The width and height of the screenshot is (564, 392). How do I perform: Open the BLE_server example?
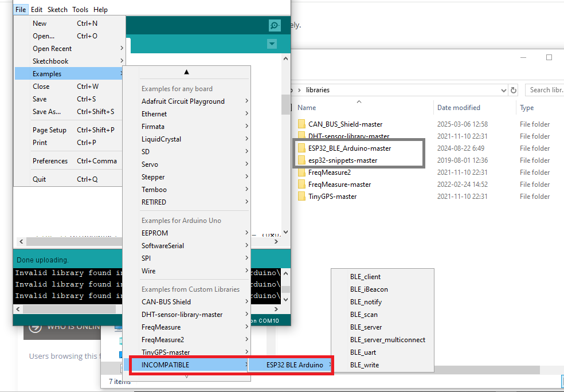[x=382, y=327]
